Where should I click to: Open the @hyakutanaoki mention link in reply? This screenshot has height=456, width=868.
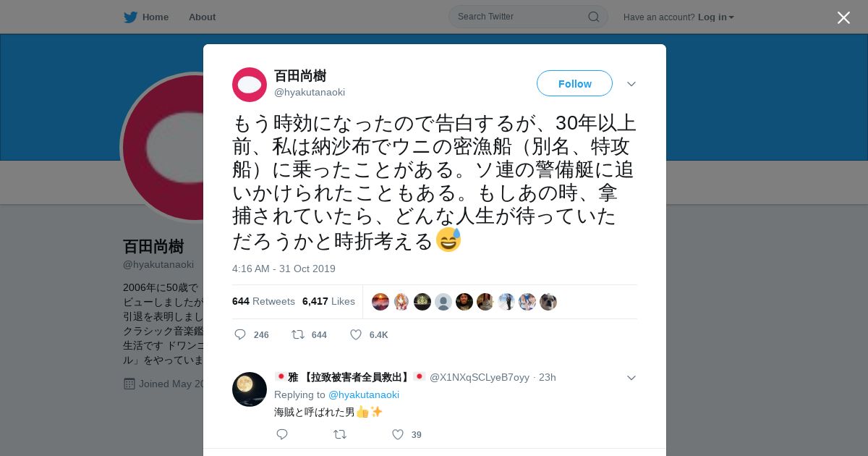point(364,394)
